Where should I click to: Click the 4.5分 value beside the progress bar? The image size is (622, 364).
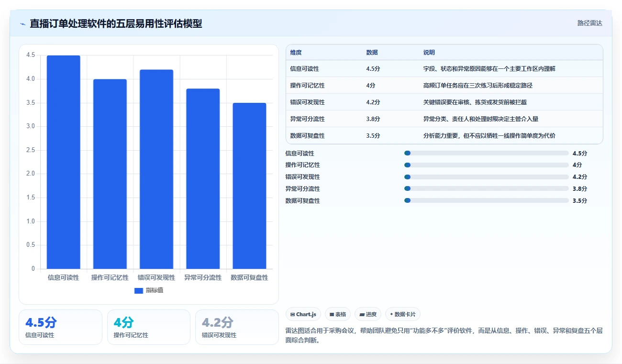click(x=579, y=154)
